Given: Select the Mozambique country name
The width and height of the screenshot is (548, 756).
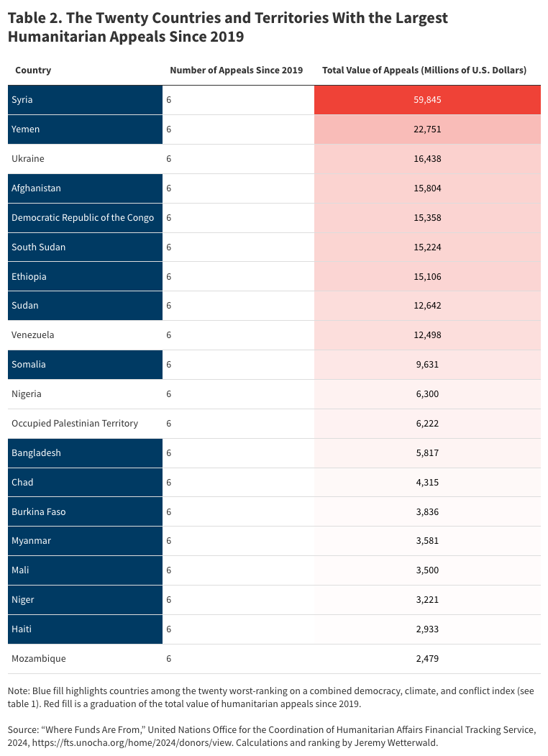Looking at the screenshot, I should [x=39, y=658].
